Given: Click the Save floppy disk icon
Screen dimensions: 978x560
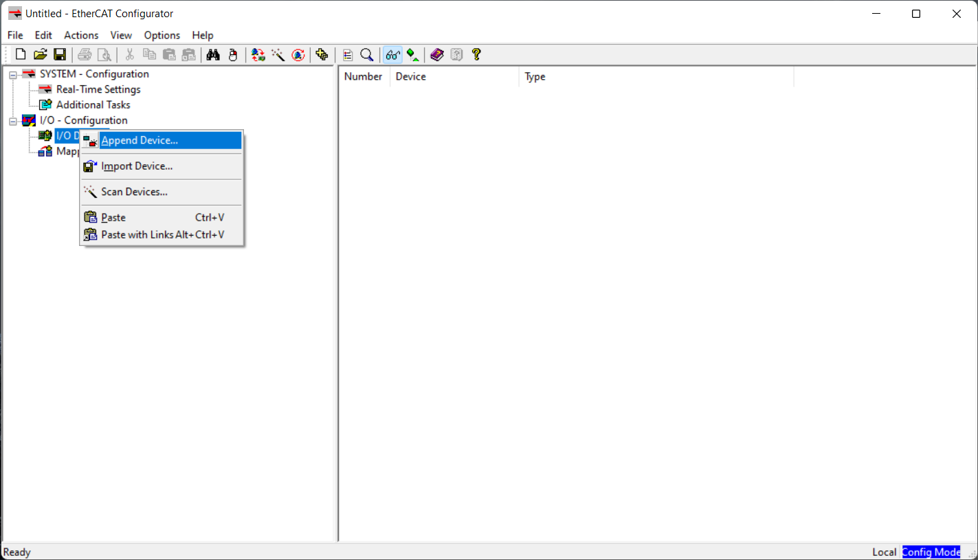Looking at the screenshot, I should click(x=60, y=55).
